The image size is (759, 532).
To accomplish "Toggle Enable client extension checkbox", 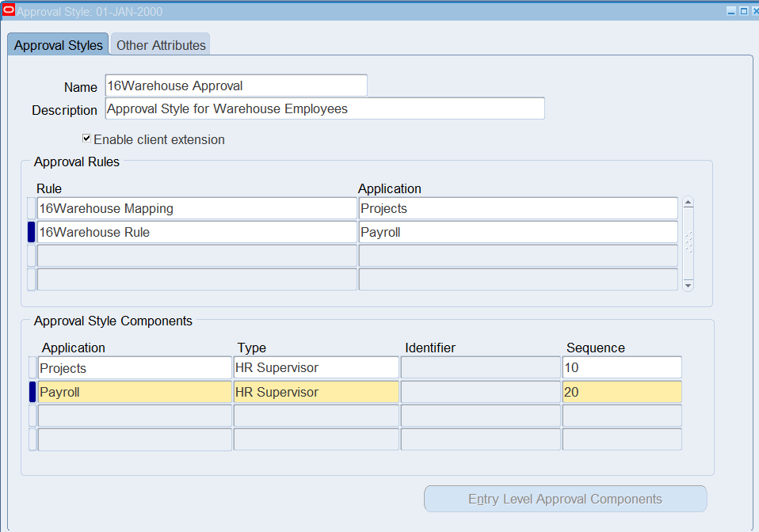I will (x=87, y=139).
